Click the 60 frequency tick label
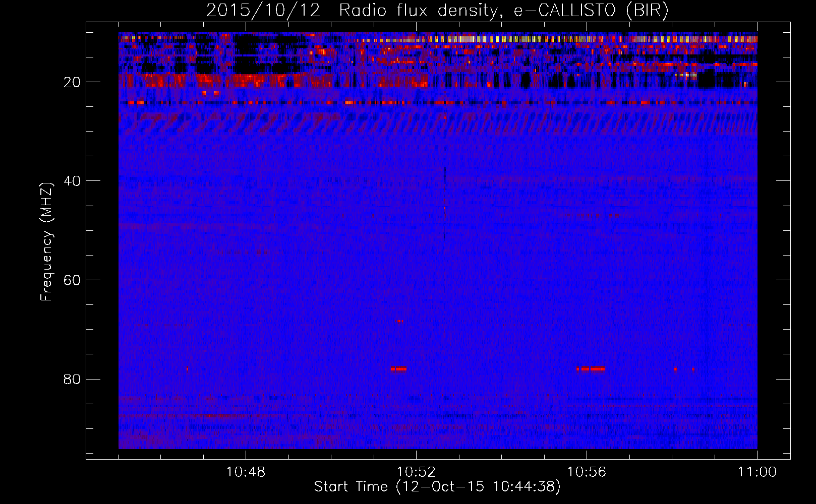Viewport: 816px width, 504px height. coord(72,281)
